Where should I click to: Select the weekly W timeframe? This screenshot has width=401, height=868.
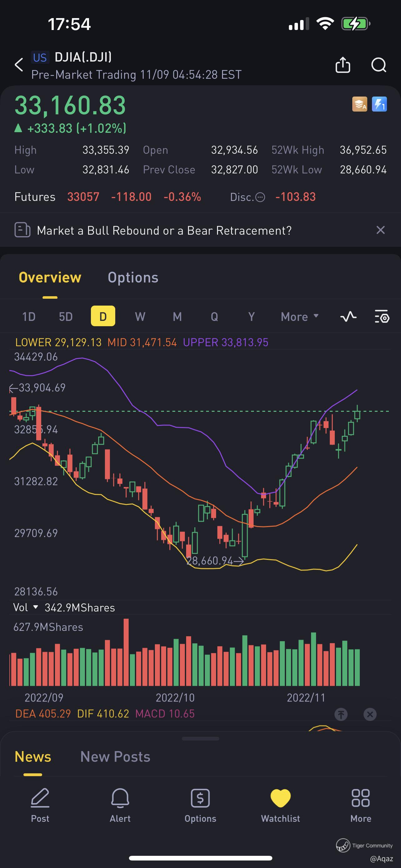click(x=140, y=317)
